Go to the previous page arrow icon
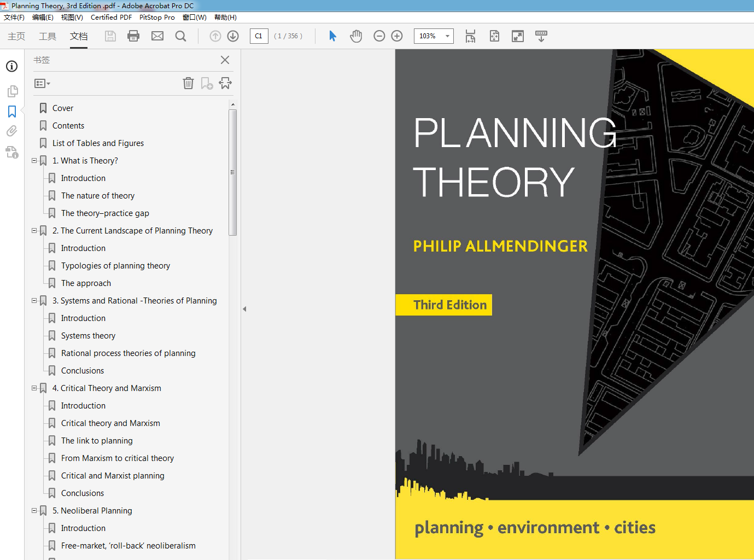This screenshot has width=754, height=560. pyautogui.click(x=215, y=36)
